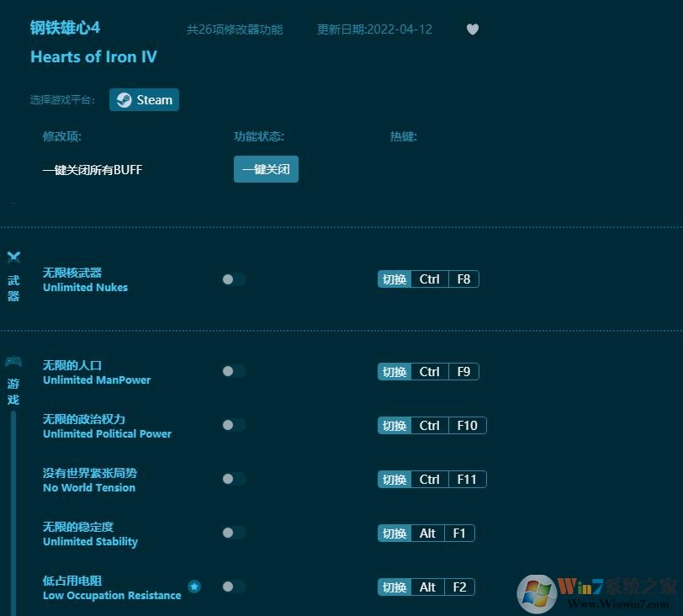
Task: Click 共26项修改器功能 text
Action: pos(235,29)
